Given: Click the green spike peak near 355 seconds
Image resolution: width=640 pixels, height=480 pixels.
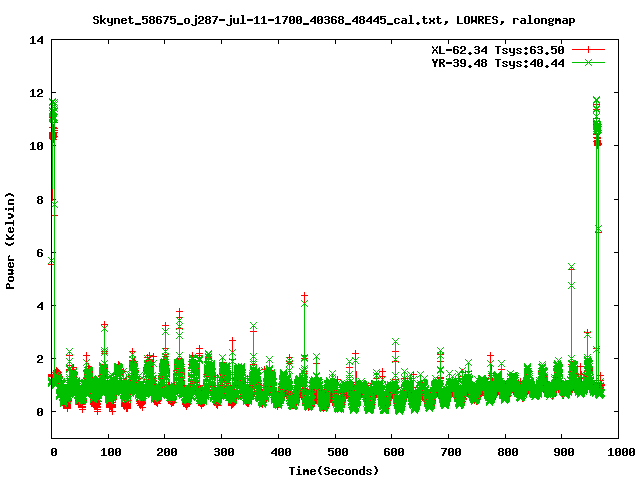Looking at the screenshot, I should coord(253,326).
